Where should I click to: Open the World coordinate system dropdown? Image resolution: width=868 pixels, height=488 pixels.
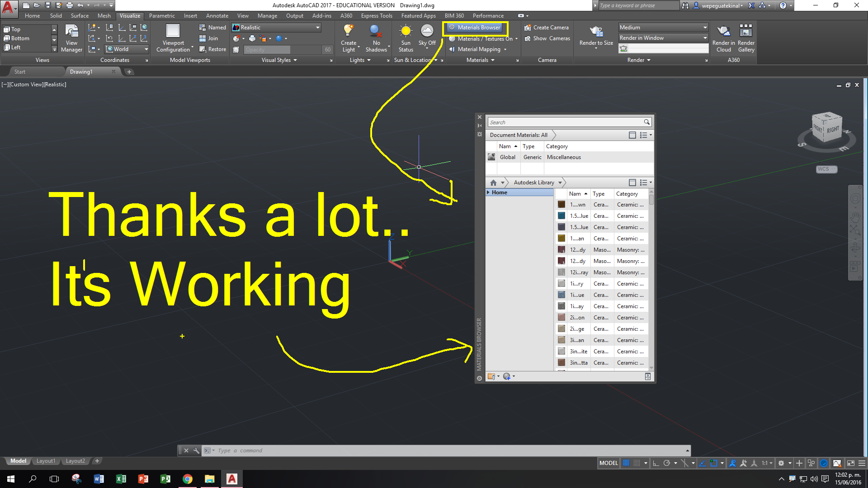(146, 49)
